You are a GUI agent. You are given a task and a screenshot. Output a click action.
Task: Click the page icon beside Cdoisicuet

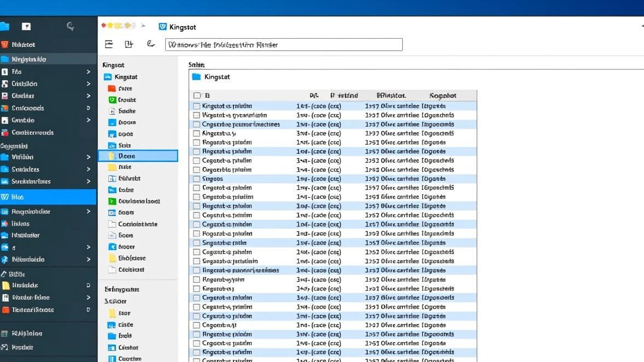112,270
